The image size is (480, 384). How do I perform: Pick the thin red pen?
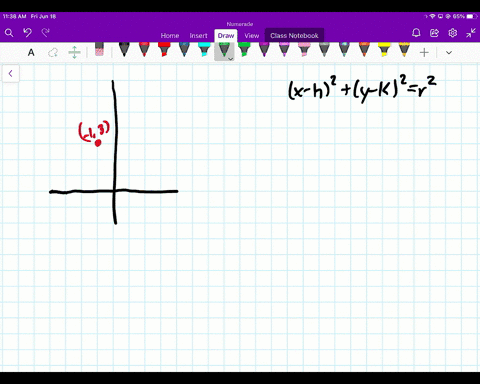click(x=144, y=49)
